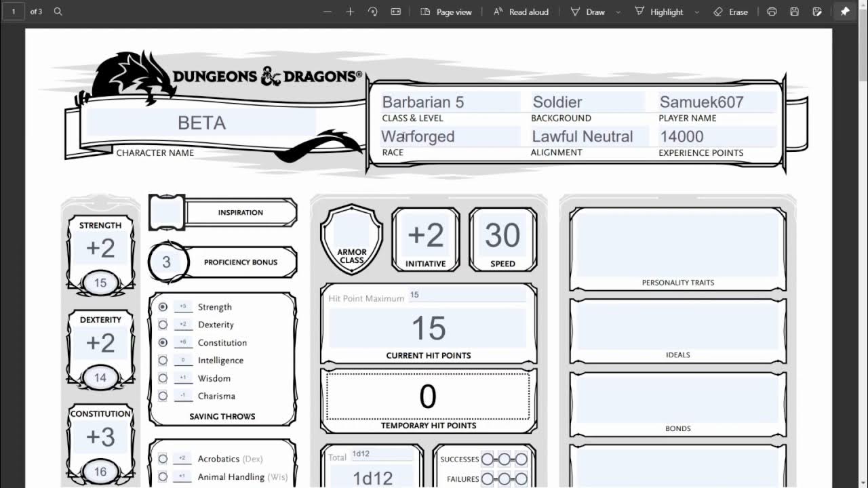
Task: Edit the 14000 experience points field
Action: [717, 136]
